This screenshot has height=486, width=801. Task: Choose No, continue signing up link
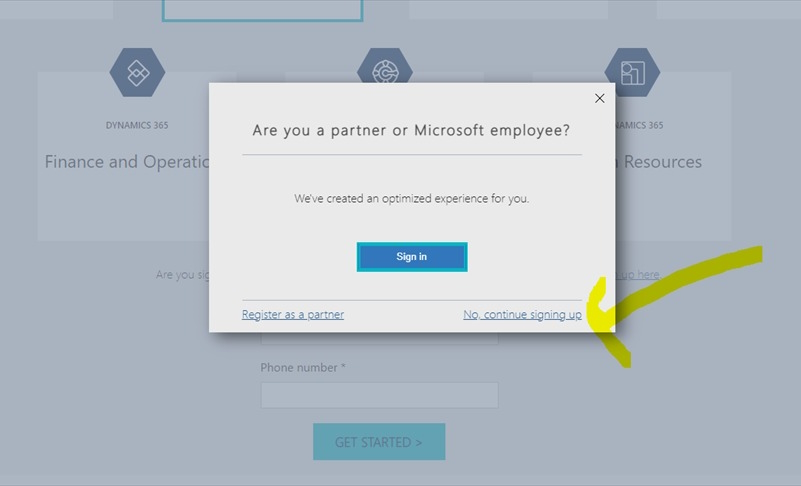click(x=522, y=314)
